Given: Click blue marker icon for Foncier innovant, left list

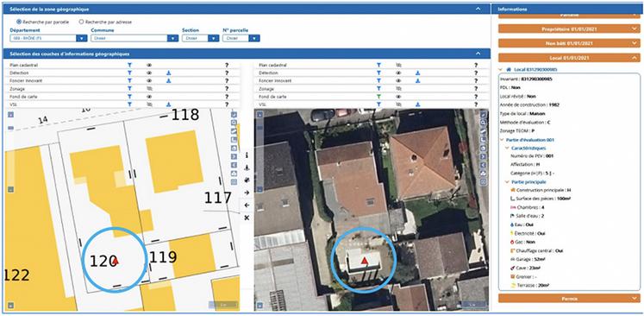Looking at the screenshot, I should [x=169, y=80].
